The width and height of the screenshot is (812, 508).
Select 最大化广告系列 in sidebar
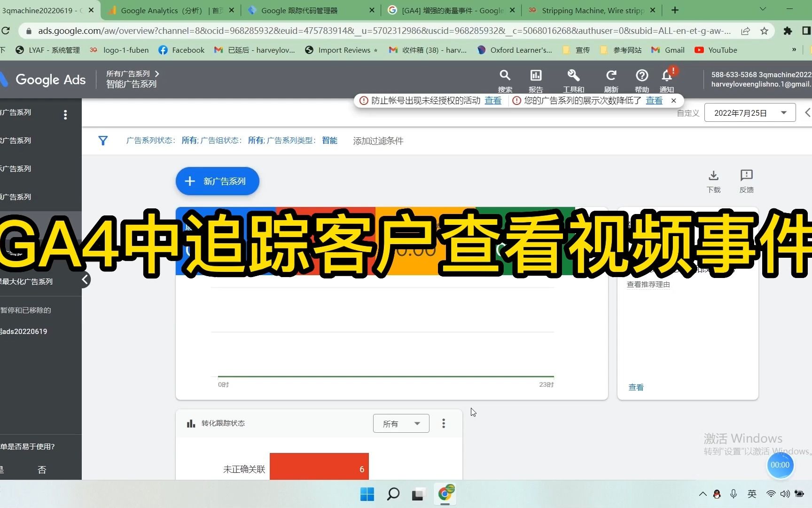pyautogui.click(x=41, y=282)
